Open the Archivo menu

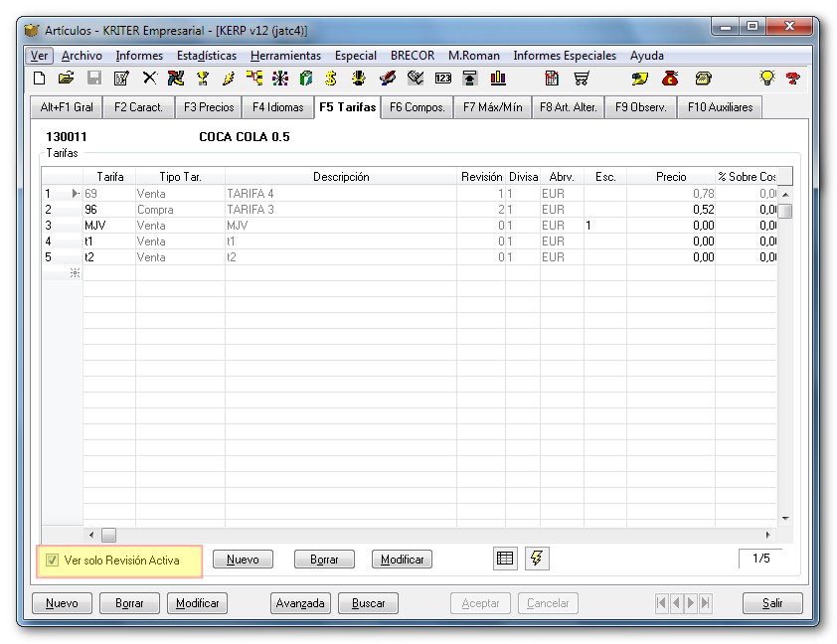[x=82, y=56]
